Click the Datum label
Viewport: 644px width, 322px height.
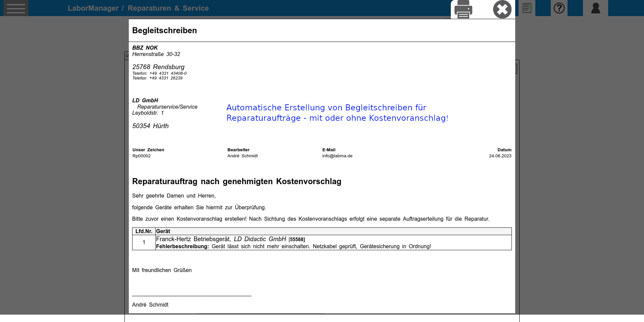pyautogui.click(x=504, y=150)
